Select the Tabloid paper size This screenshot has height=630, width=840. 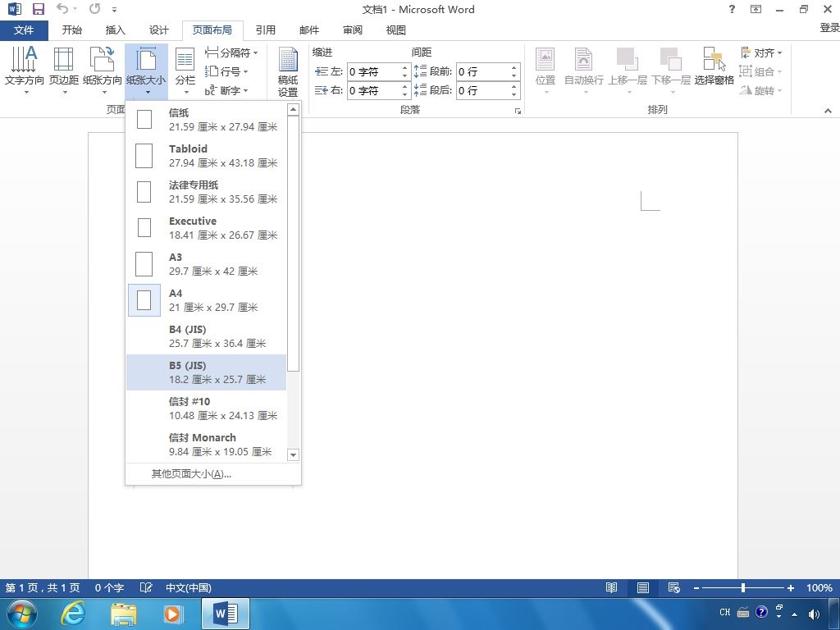click(x=206, y=155)
